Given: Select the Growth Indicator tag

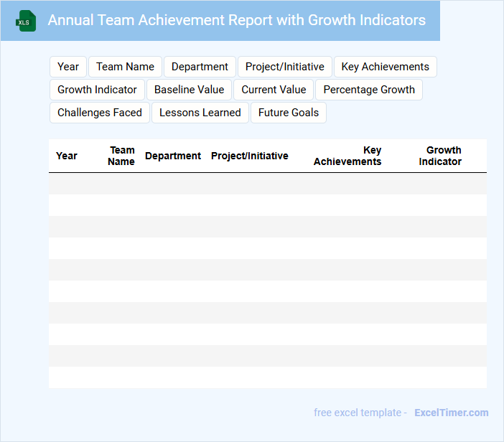Looking at the screenshot, I should pos(97,90).
